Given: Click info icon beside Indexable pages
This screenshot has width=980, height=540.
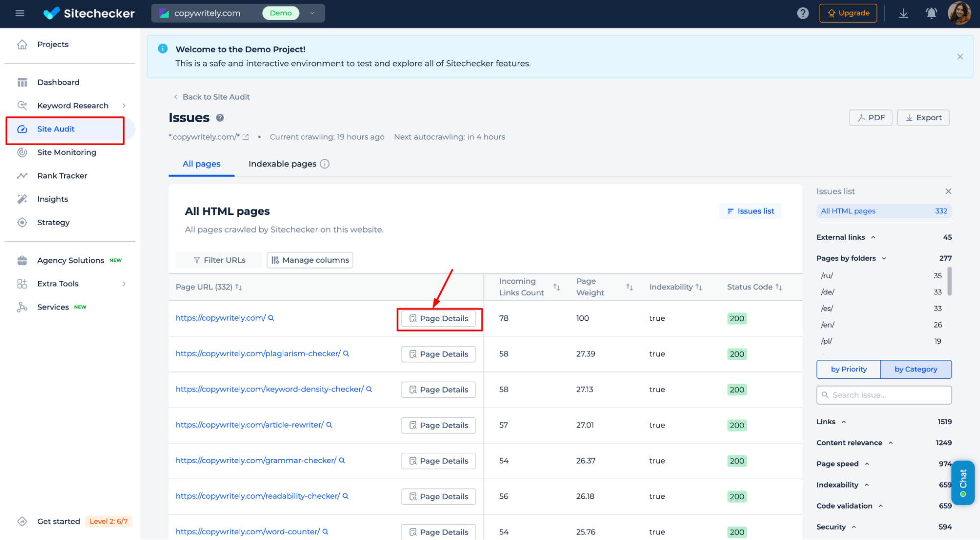Looking at the screenshot, I should click(x=325, y=164).
